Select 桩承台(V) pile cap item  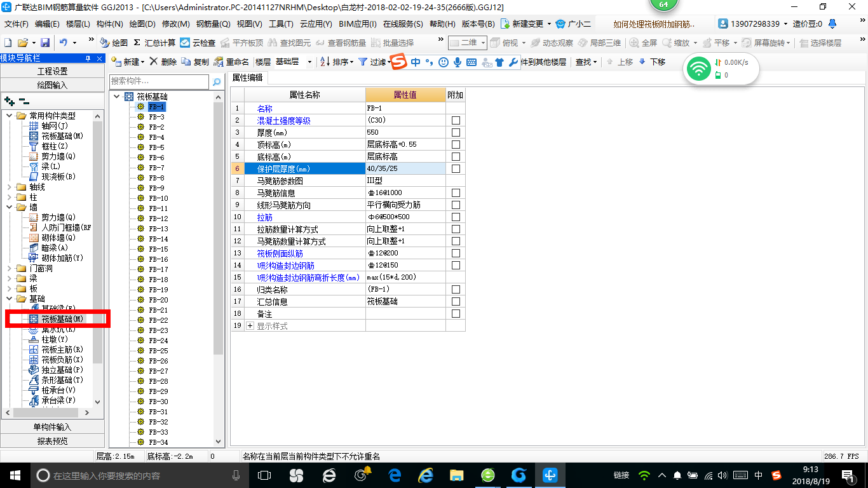coord(53,390)
